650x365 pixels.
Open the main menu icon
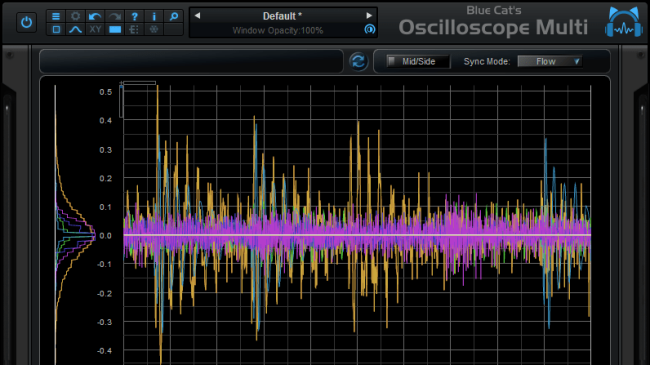pos(56,16)
